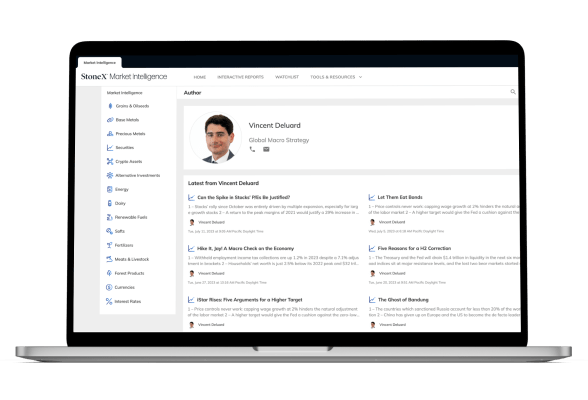Click the phone icon under Vincent Deluard
588x400 pixels.
252,149
